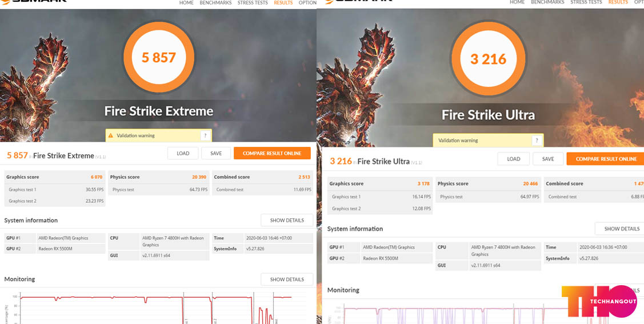Open BENCHMARKS in the Fire Strike Extreme window
This screenshot has width=644, height=324.
215,2
